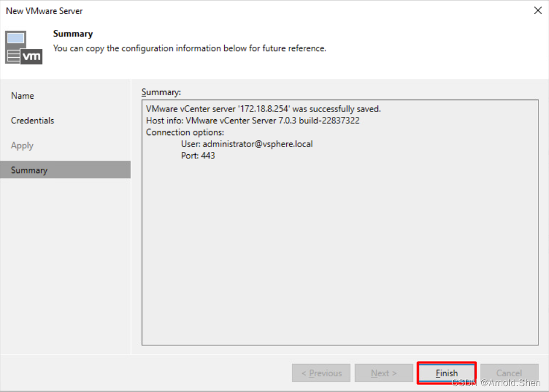Image resolution: width=549 pixels, height=392 pixels.
Task: Click the Cancel button
Action: [509, 373]
